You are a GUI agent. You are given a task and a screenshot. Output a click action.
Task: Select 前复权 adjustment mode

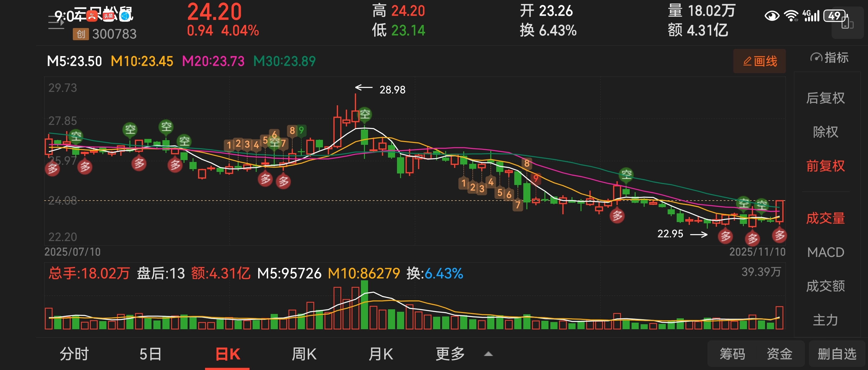click(825, 166)
